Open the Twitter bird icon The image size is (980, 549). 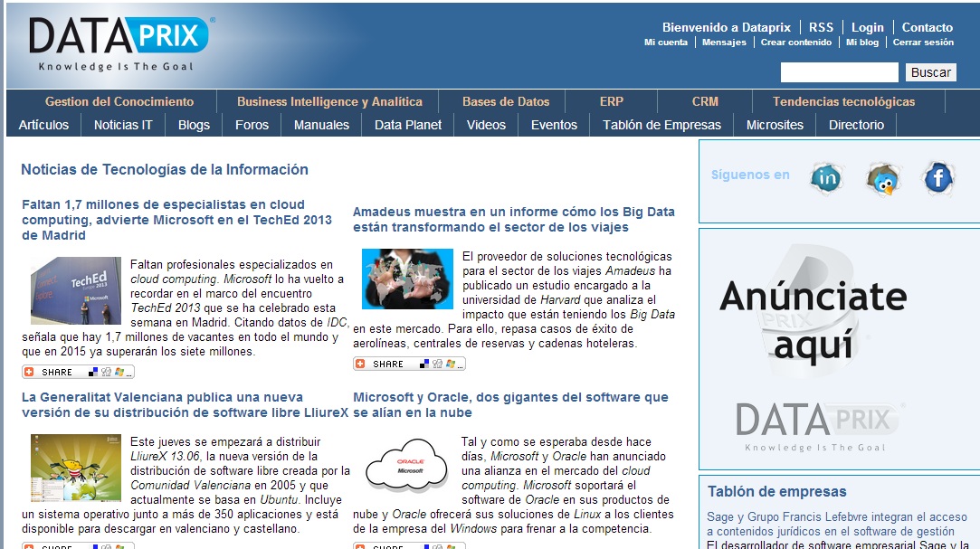pyautogui.click(x=882, y=179)
